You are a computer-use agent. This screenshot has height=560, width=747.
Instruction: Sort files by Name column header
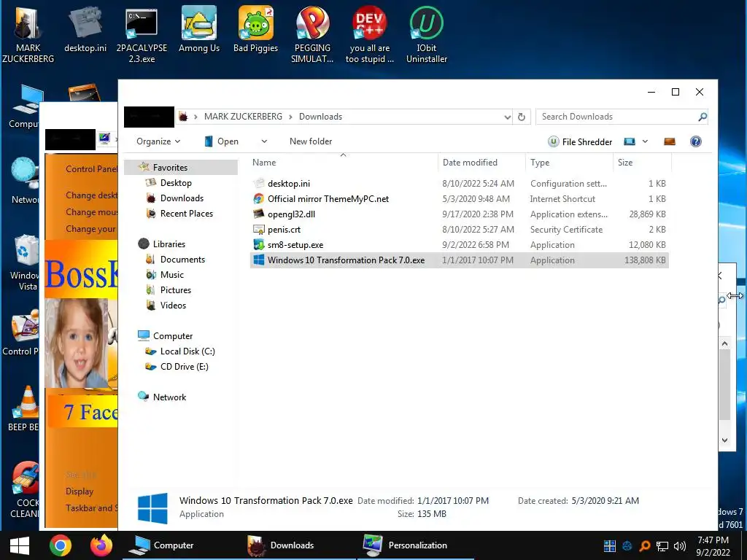click(343, 163)
